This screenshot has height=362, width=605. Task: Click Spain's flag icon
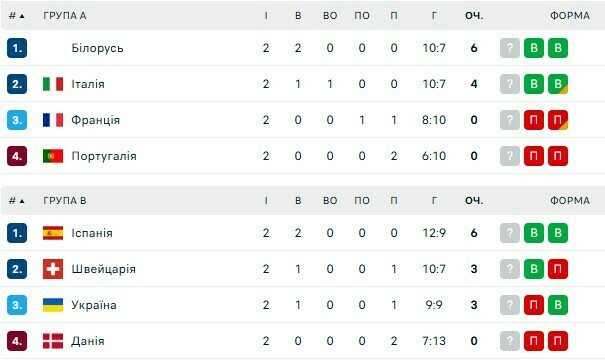tap(53, 233)
